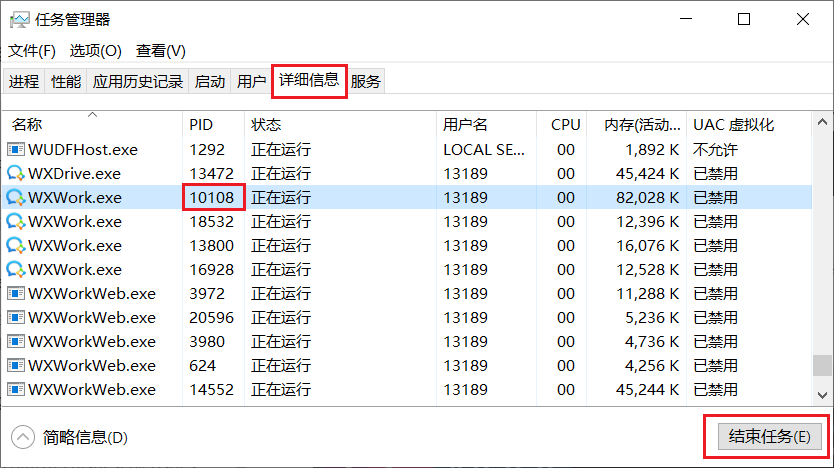Click the LOCAL SE... user name cell
This screenshot has height=468, width=834.
point(484,150)
